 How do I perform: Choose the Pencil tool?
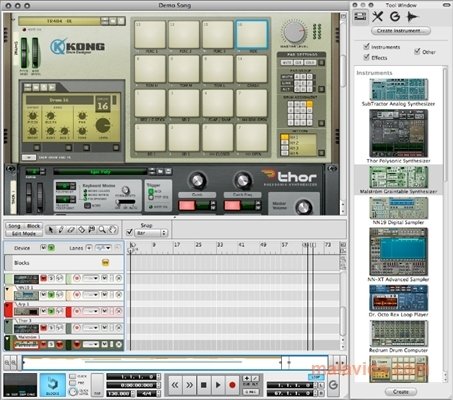click(61, 230)
